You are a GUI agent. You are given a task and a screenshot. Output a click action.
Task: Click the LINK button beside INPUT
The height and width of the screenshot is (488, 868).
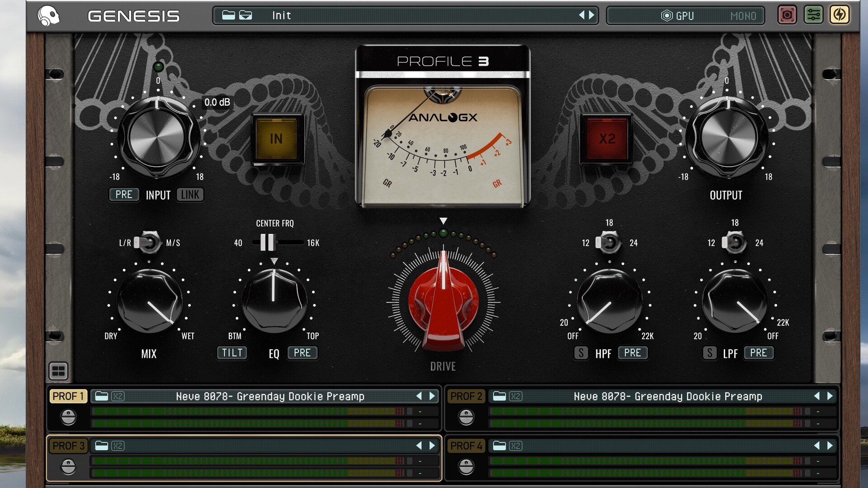point(190,195)
